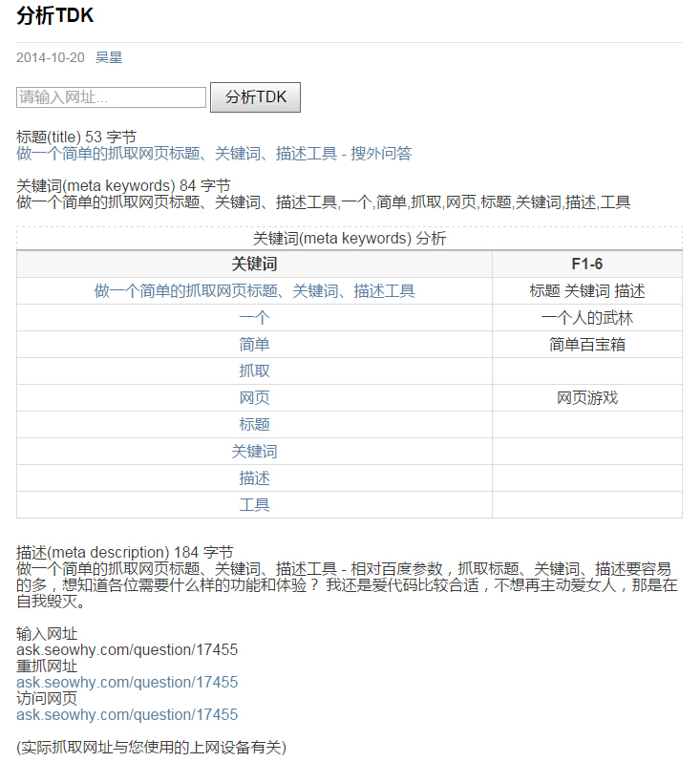Click keyword link 描述 in table

pyautogui.click(x=254, y=478)
